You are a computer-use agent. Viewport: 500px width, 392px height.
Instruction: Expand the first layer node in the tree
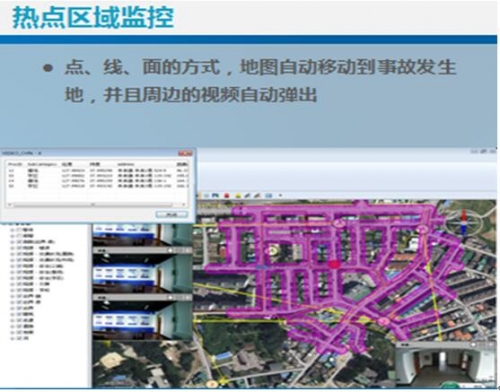pyautogui.click(x=12, y=230)
